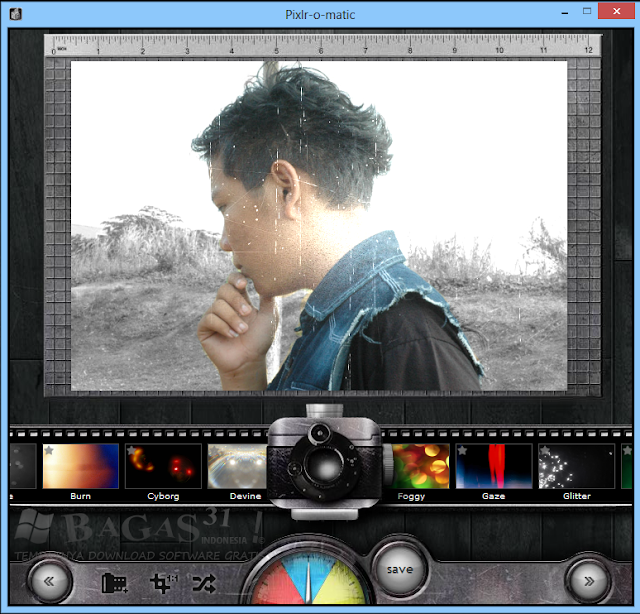The width and height of the screenshot is (640, 614).
Task: Click the Pixlr-o-matic app icon in title bar
Action: point(16,14)
